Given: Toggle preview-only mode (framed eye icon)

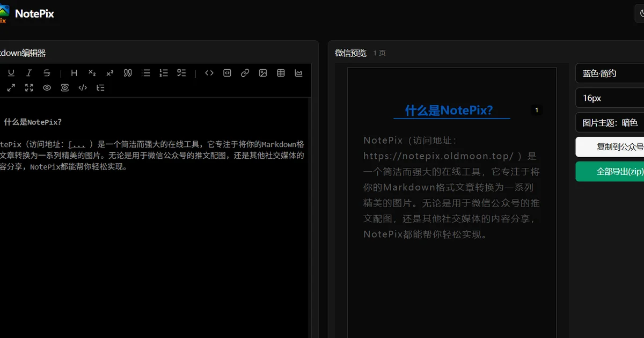Looking at the screenshot, I should (65, 87).
